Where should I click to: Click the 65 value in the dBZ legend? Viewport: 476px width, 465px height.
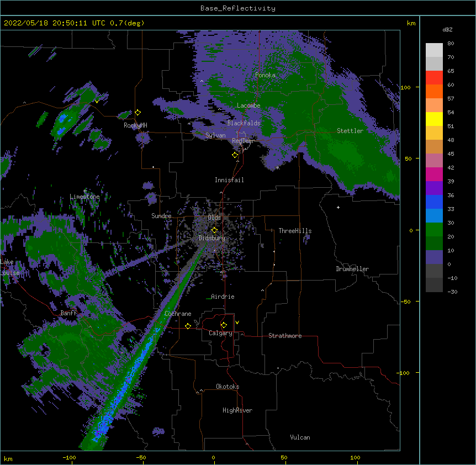coord(451,71)
